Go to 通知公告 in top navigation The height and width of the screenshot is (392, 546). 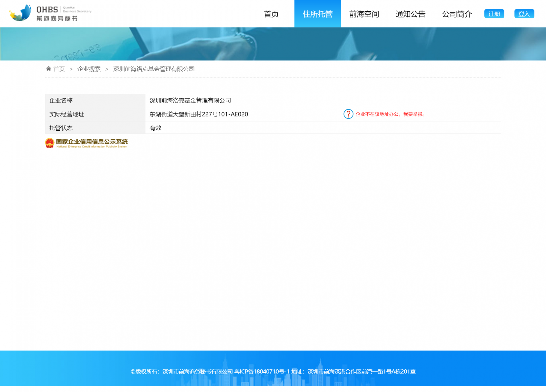tap(410, 14)
